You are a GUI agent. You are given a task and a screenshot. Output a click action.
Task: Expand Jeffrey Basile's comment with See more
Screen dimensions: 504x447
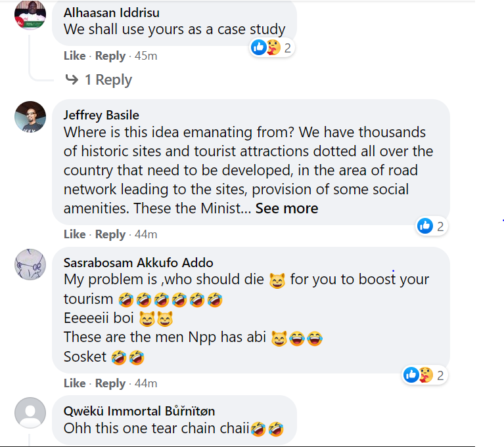click(286, 209)
